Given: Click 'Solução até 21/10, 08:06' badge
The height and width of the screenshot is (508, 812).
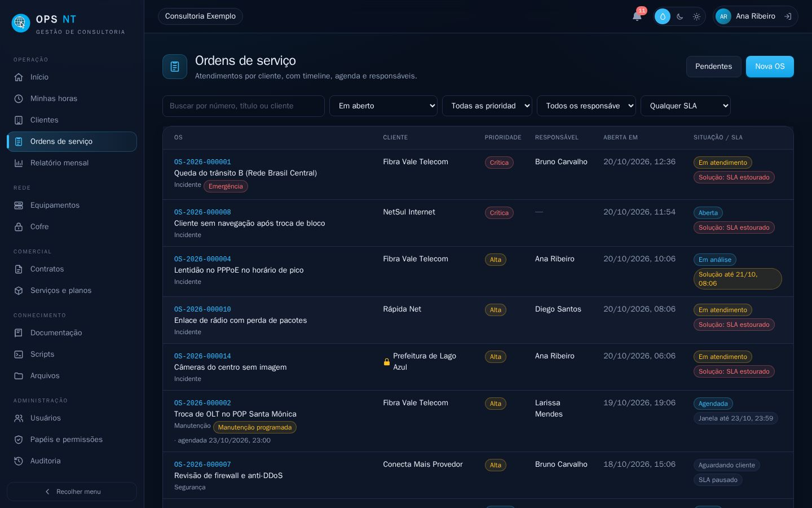Looking at the screenshot, I should 738,279.
